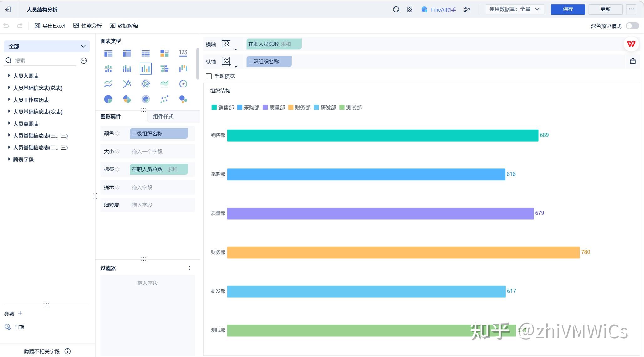Select the gauge dashboard chart type
The image size is (644, 357).
tap(183, 84)
